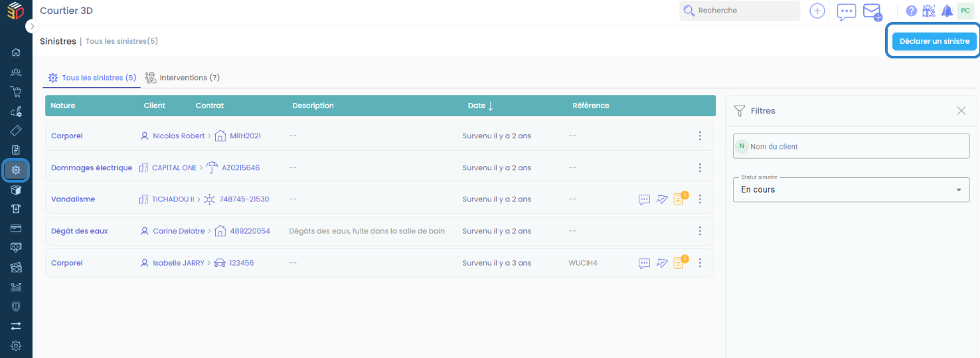Click the Nature column header

click(x=63, y=106)
